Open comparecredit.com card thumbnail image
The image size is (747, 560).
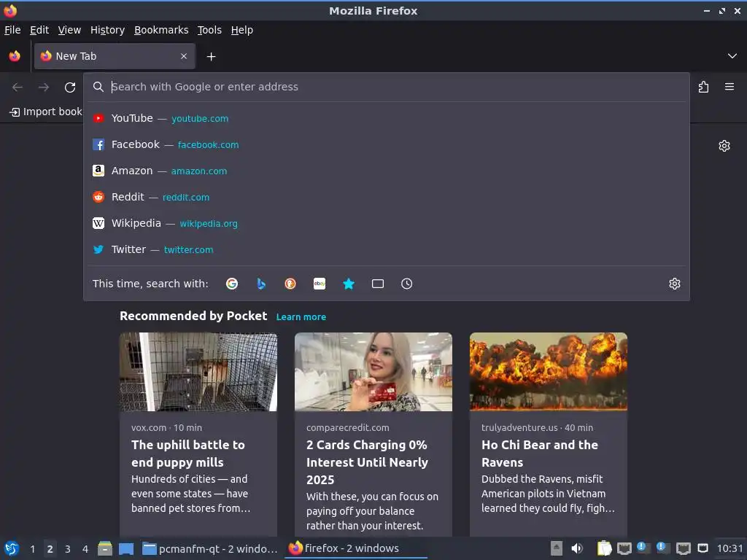(373, 372)
